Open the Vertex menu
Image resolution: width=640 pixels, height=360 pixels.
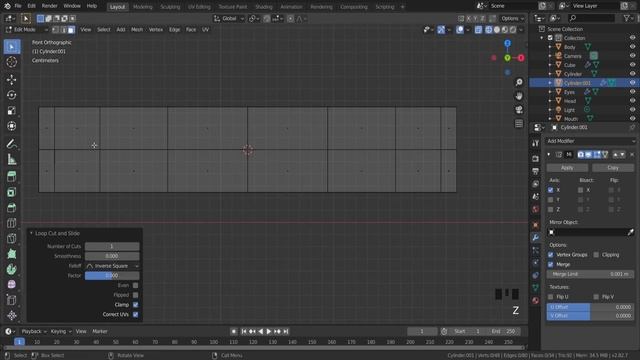click(x=156, y=30)
